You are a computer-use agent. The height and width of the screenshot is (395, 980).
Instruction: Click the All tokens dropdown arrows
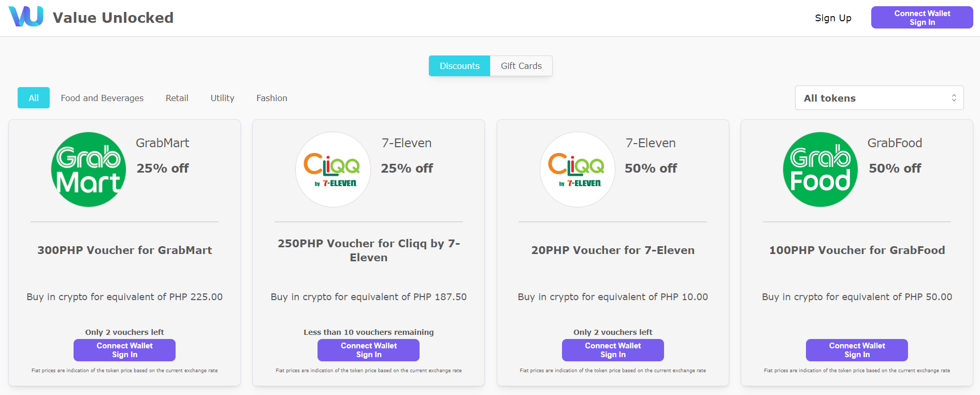tap(954, 98)
